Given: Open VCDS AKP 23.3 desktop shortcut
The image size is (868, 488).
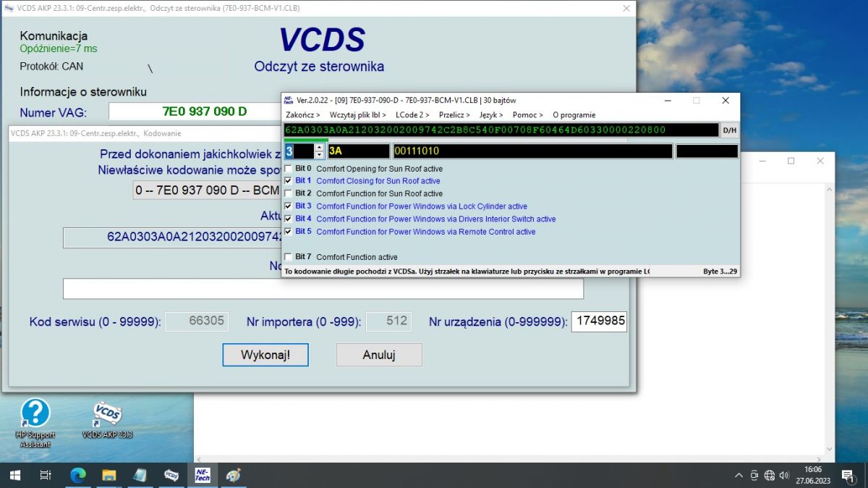Looking at the screenshot, I should (x=107, y=421).
